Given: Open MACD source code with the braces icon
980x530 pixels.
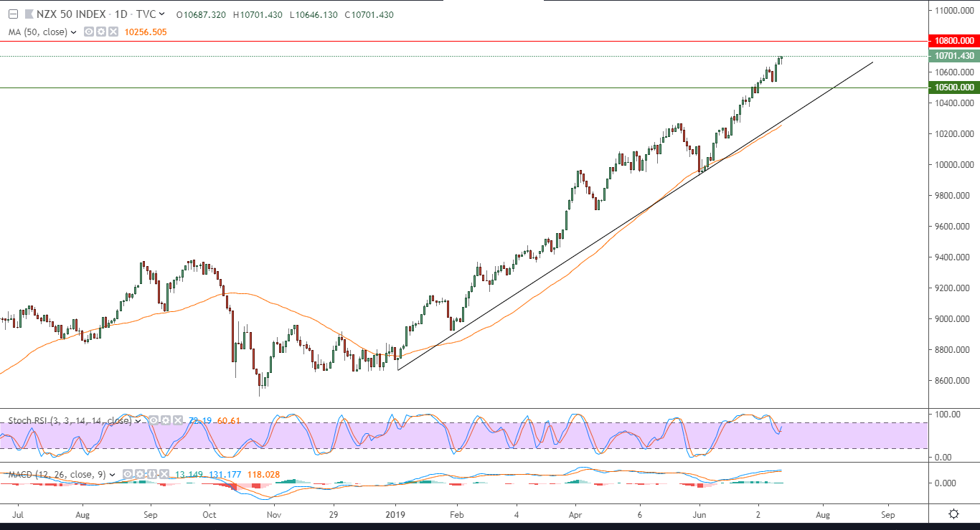Looking at the screenshot, I should [152, 474].
